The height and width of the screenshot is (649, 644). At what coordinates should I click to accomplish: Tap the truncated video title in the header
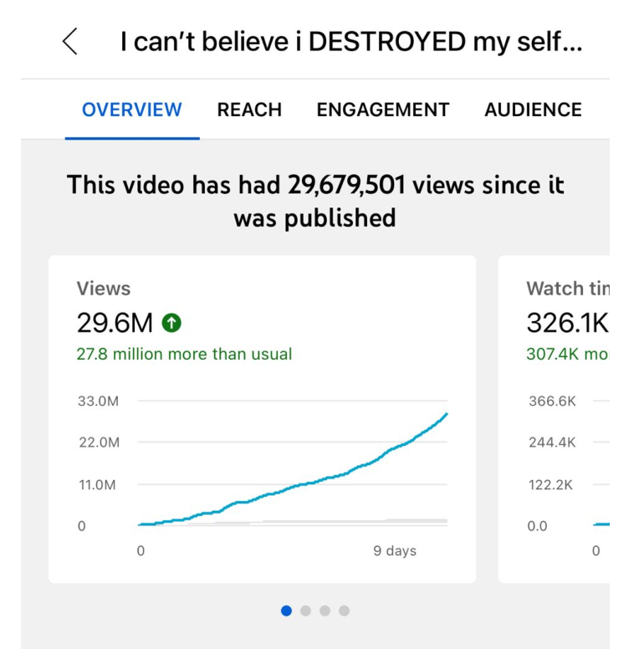pos(350,42)
